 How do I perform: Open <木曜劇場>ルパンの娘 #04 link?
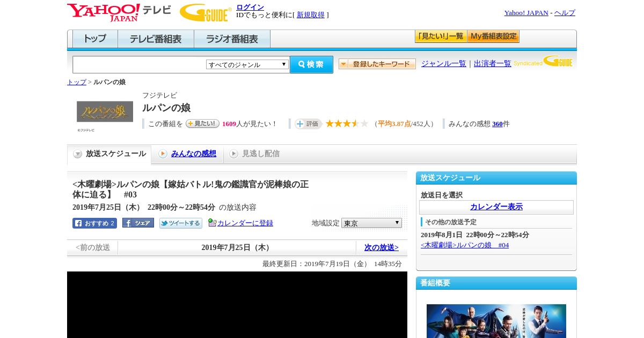(x=465, y=245)
